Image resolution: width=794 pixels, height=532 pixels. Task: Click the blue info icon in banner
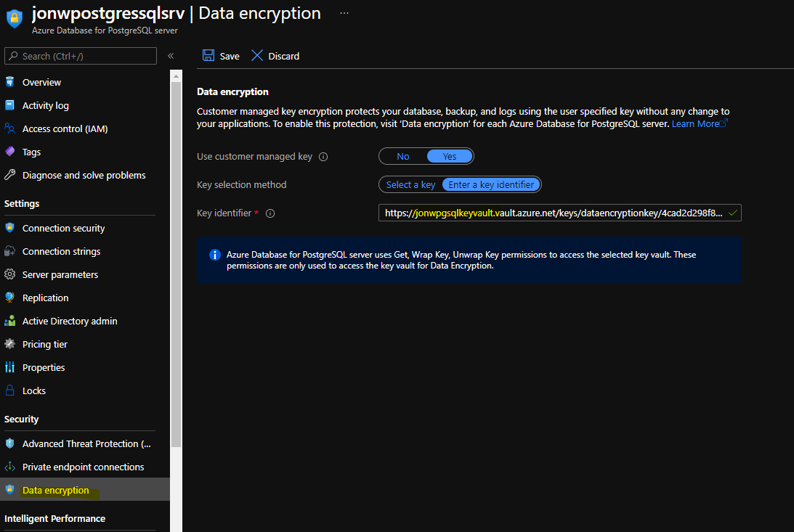click(x=215, y=254)
